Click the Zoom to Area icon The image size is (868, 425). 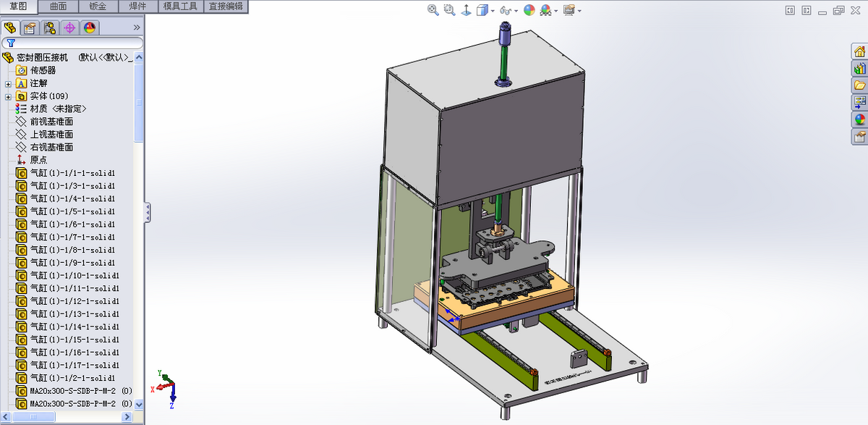449,10
